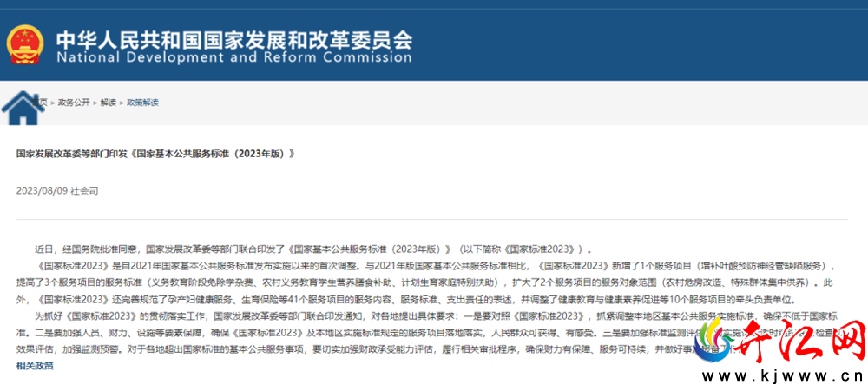Click the National Development and Reform Commission text
This screenshot has width=868, height=385.
[234, 57]
